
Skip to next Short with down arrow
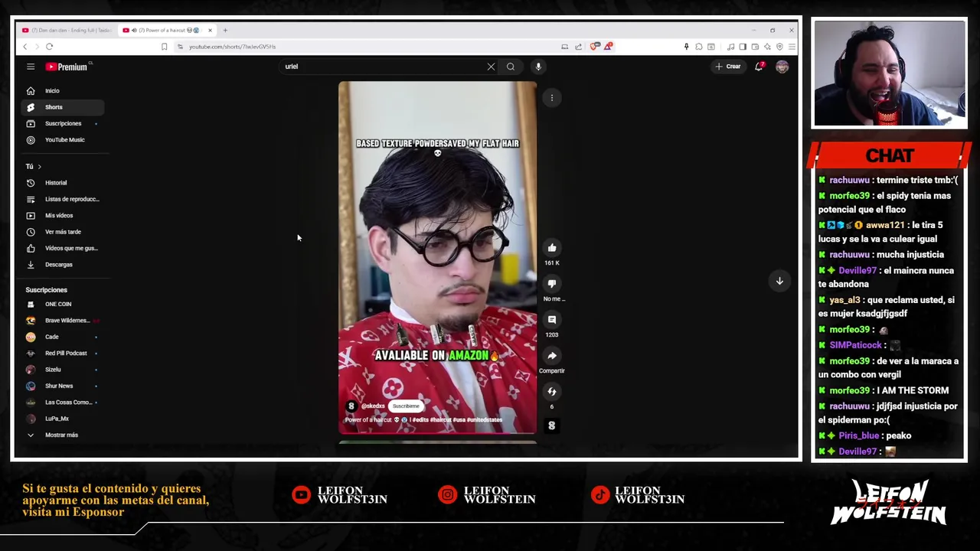click(x=779, y=281)
